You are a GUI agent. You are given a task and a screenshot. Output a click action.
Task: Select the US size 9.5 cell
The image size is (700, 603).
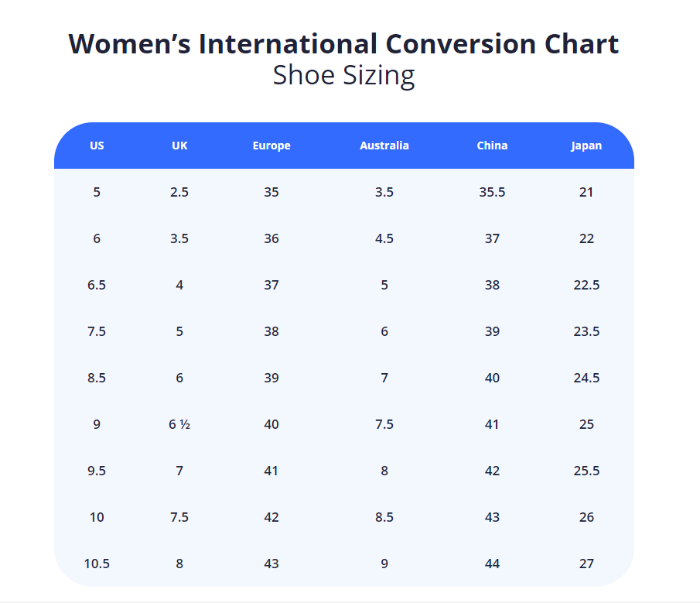click(97, 471)
